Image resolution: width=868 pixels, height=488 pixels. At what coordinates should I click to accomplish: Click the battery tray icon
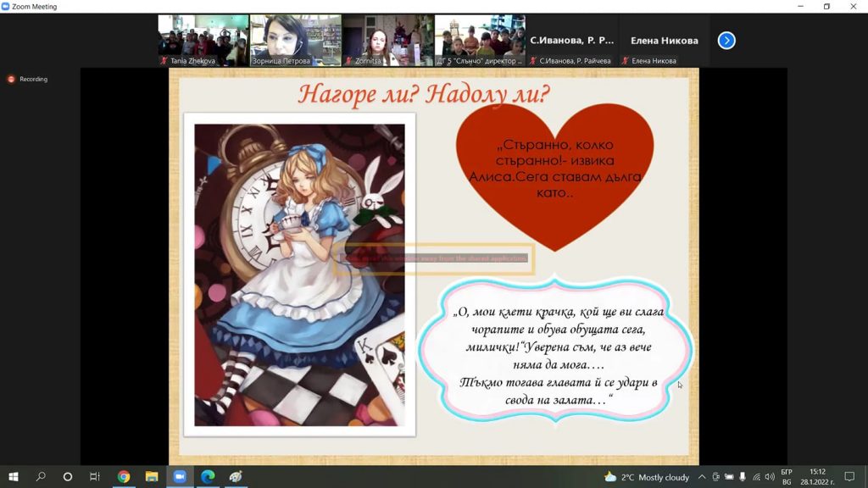(729, 477)
